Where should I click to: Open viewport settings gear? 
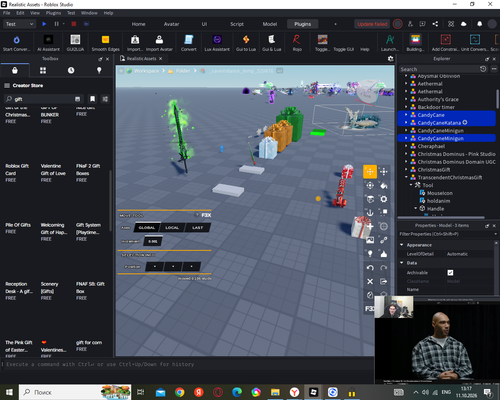[x=391, y=59]
